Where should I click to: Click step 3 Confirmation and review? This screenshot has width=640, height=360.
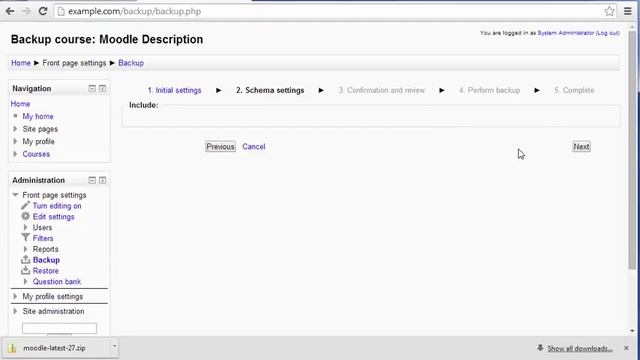tap(382, 90)
